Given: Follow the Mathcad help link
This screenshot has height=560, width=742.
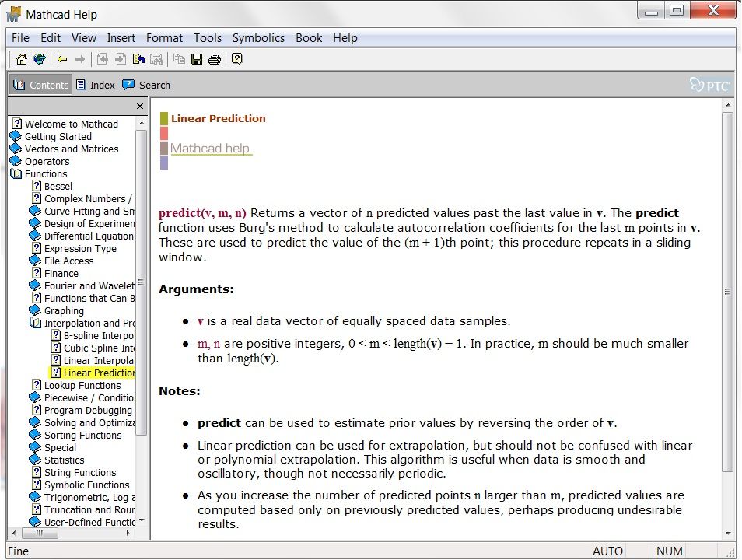Looking at the screenshot, I should pos(210,149).
